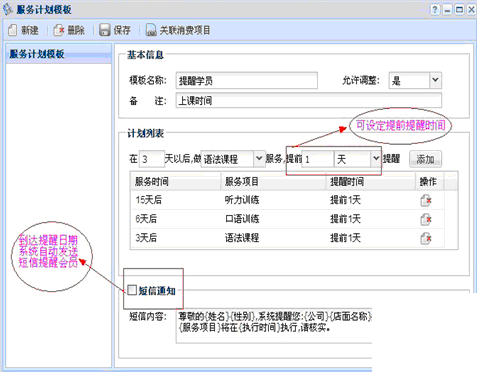477x373 pixels.
Task: Open the 语法课程 service dropdown
Action: click(x=259, y=158)
